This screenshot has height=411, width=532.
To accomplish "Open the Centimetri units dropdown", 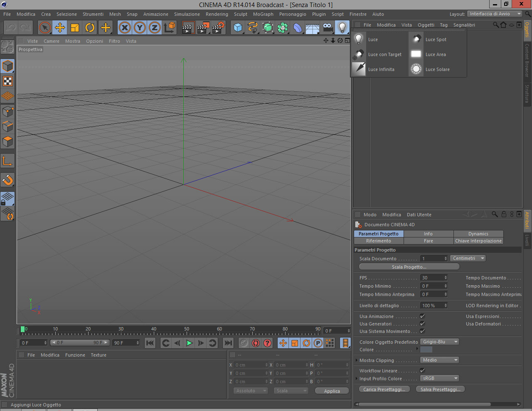I will pyautogui.click(x=468, y=258).
